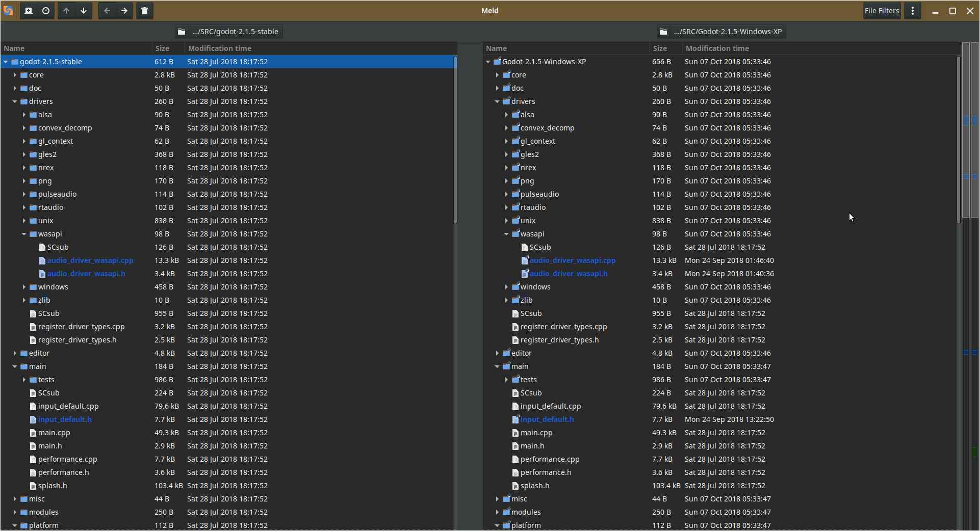The image size is (980, 531).
Task: Select audio_driver_wasapi.cpp in left pane
Action: click(x=90, y=260)
